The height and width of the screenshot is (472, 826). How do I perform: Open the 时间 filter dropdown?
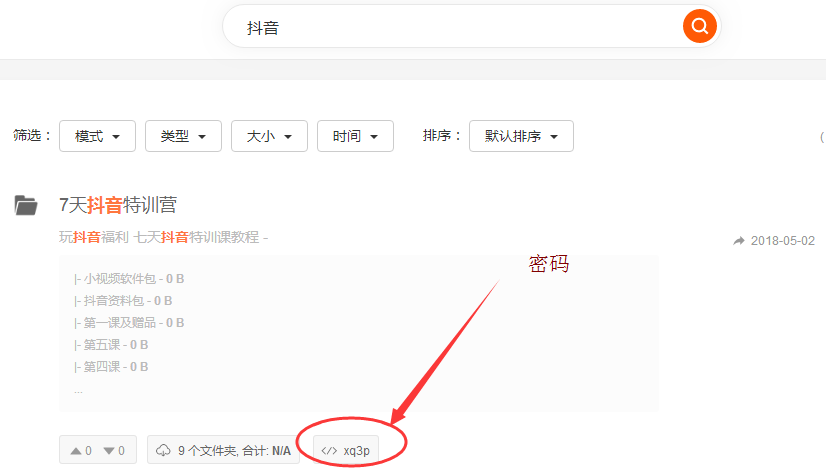(355, 136)
